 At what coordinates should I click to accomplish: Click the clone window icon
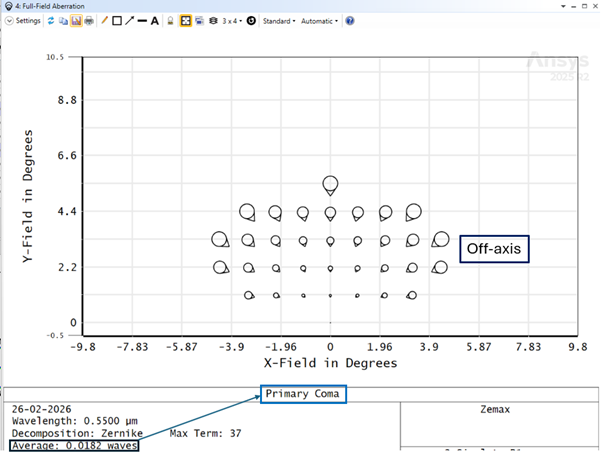[x=199, y=21]
